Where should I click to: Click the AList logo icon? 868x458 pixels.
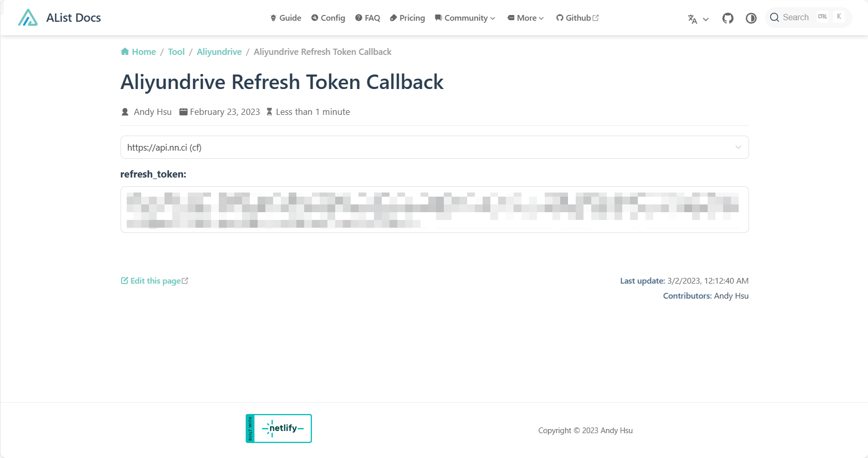(28, 18)
